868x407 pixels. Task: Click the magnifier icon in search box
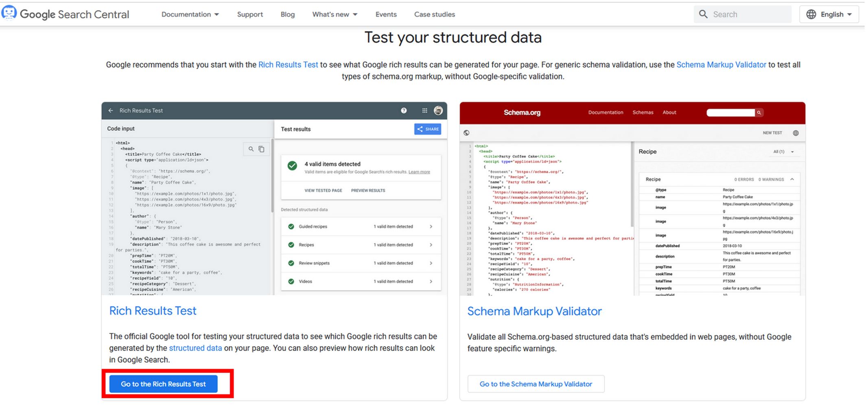(703, 14)
